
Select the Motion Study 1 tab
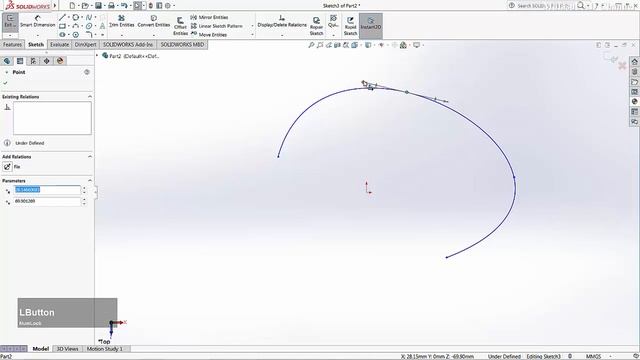coord(104,349)
